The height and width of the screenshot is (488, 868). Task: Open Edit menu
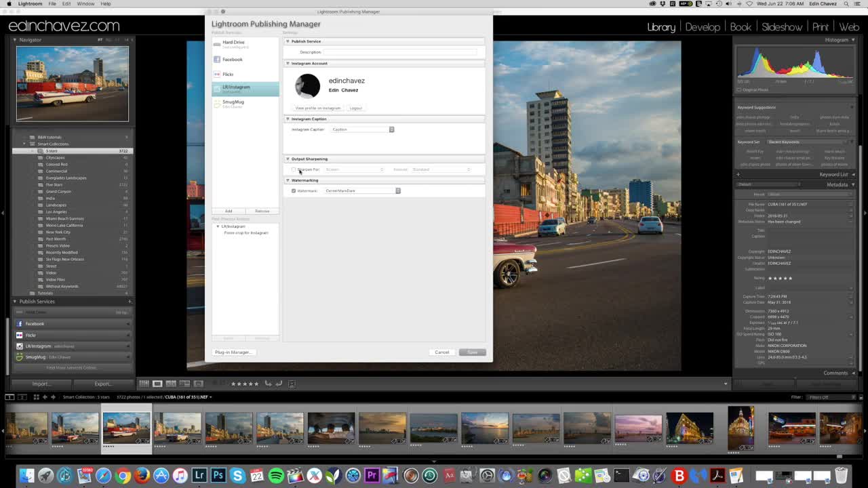pos(66,4)
